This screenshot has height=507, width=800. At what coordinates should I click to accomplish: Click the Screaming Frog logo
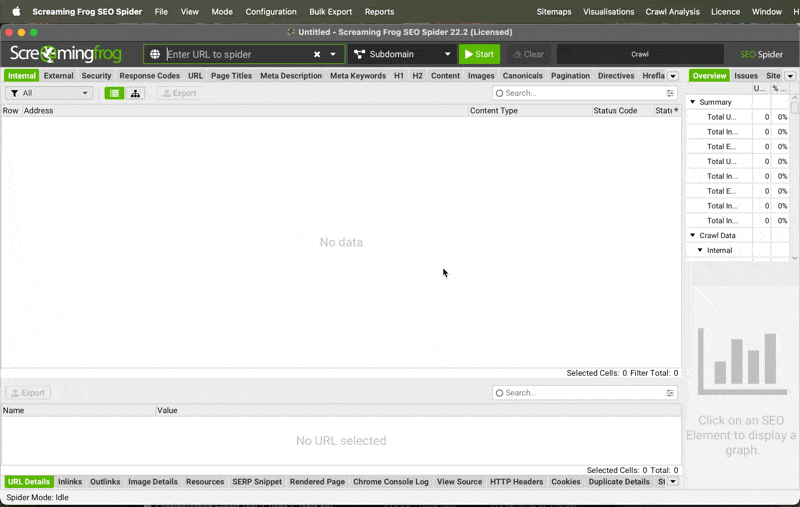[x=66, y=54]
